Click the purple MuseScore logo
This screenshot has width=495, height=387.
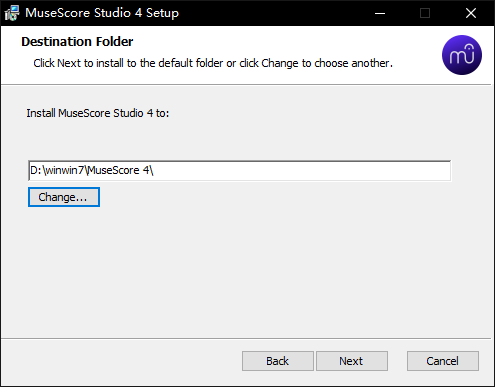[x=462, y=55]
